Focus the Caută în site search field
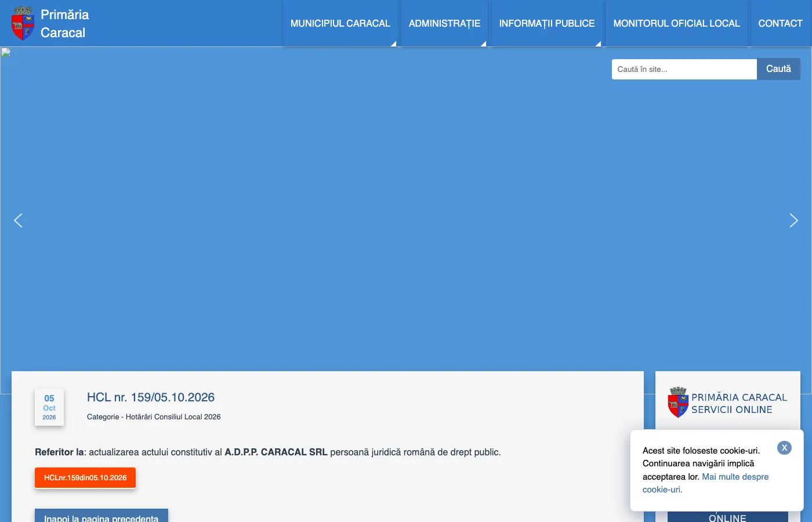 coord(684,69)
